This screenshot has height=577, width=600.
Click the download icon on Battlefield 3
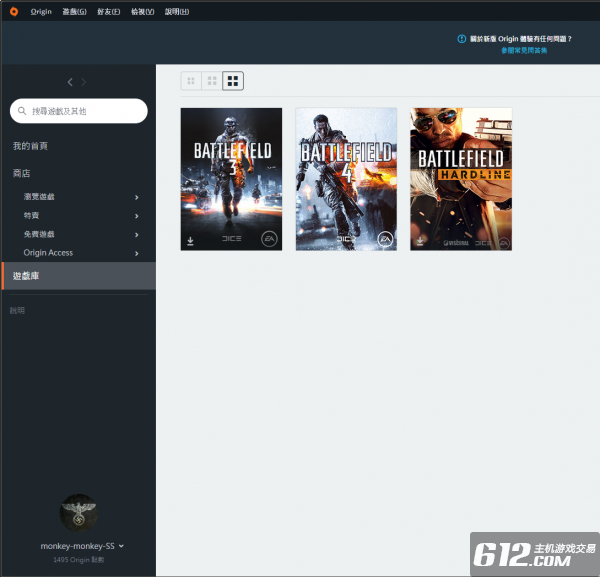tap(190, 241)
